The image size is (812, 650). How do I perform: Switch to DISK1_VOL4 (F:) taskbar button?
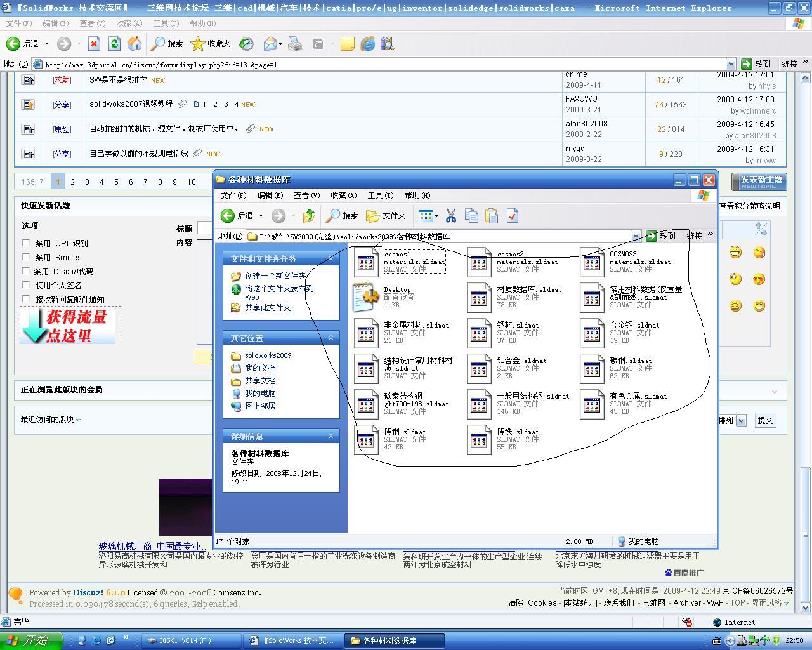click(190, 640)
